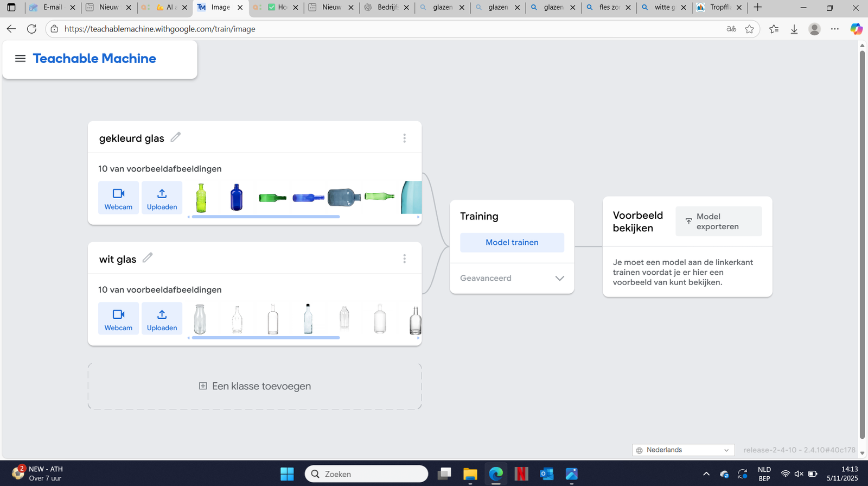Select the dark blue bottle thumbnail
868x486 pixels.
point(236,197)
